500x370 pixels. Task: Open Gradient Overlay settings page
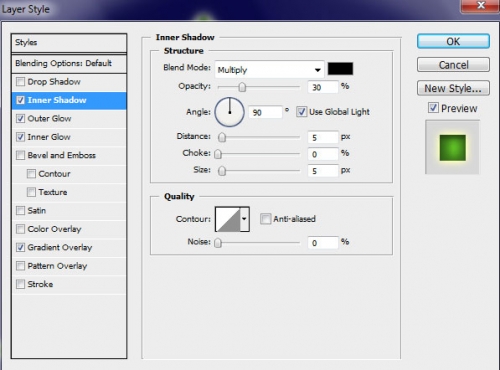click(x=60, y=247)
